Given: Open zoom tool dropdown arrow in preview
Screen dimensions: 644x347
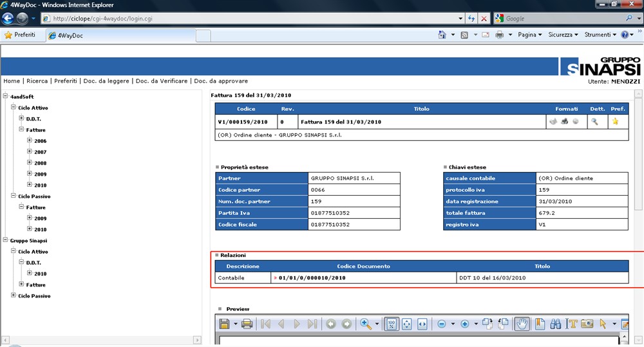Looking at the screenshot, I should point(377,324).
